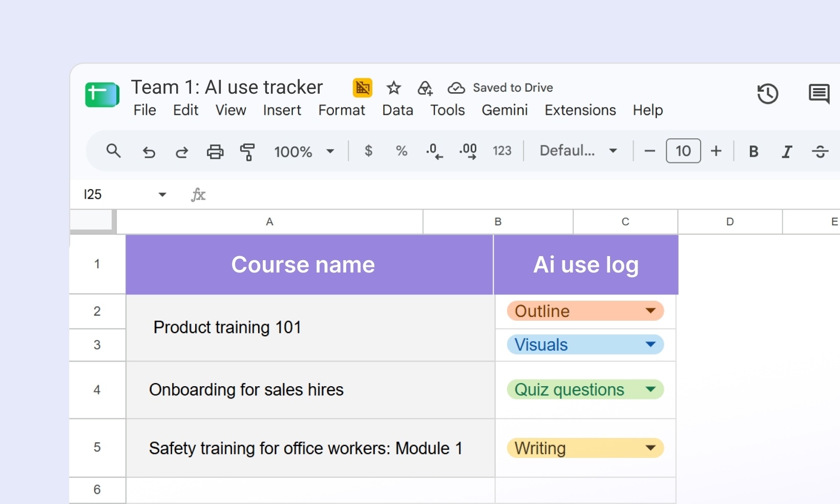Increase font size with plus

716,151
